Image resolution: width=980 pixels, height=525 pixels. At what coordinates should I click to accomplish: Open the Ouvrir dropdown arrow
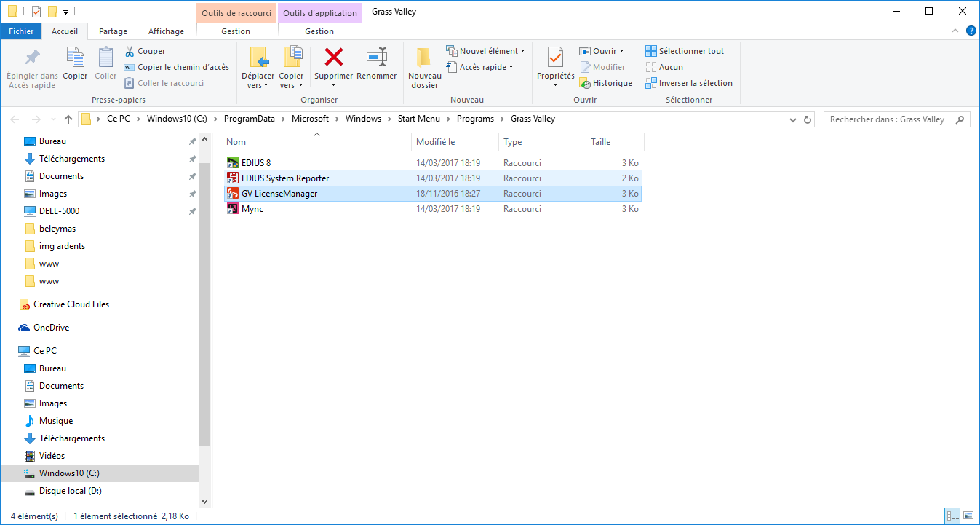621,51
